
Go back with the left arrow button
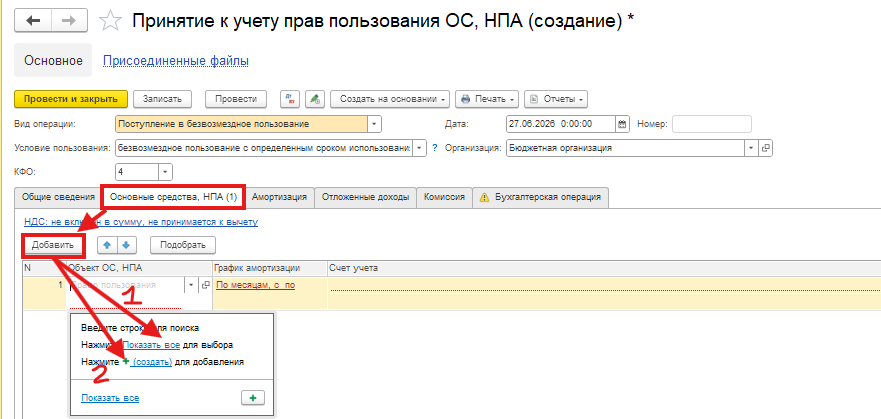(x=33, y=21)
